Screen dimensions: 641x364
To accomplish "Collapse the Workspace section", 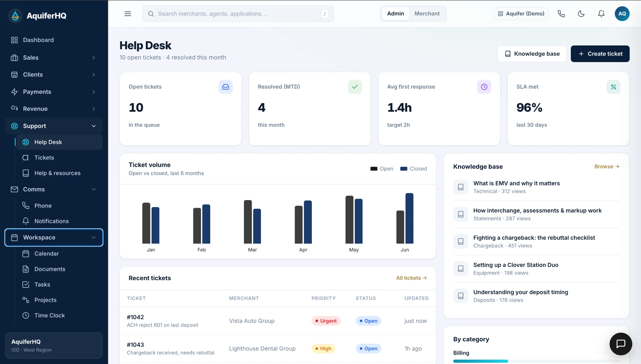I will click(x=54, y=238).
